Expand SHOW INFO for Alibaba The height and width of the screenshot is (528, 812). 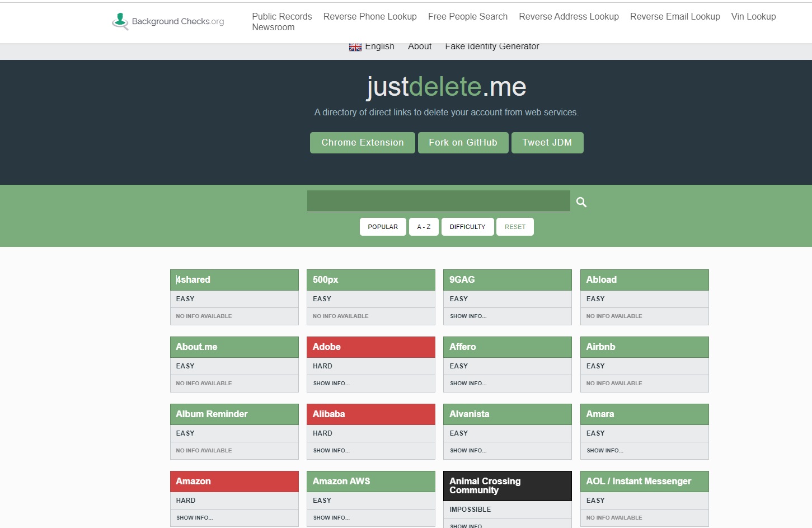[x=331, y=450]
